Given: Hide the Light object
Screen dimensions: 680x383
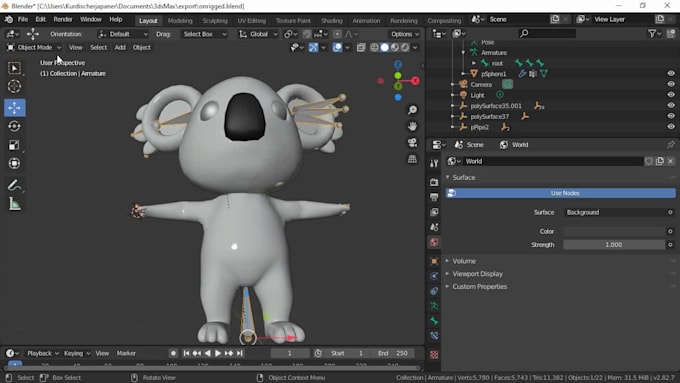Looking at the screenshot, I should tap(670, 95).
